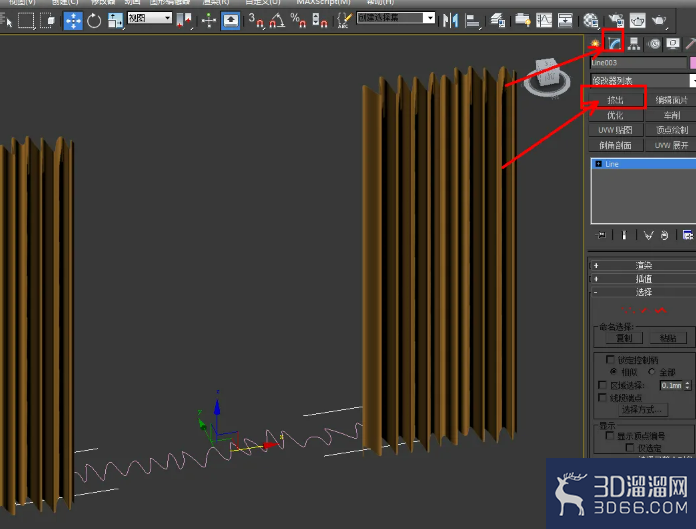
Task: Click the 顶点绘制 modifier button
Action: 671,130
